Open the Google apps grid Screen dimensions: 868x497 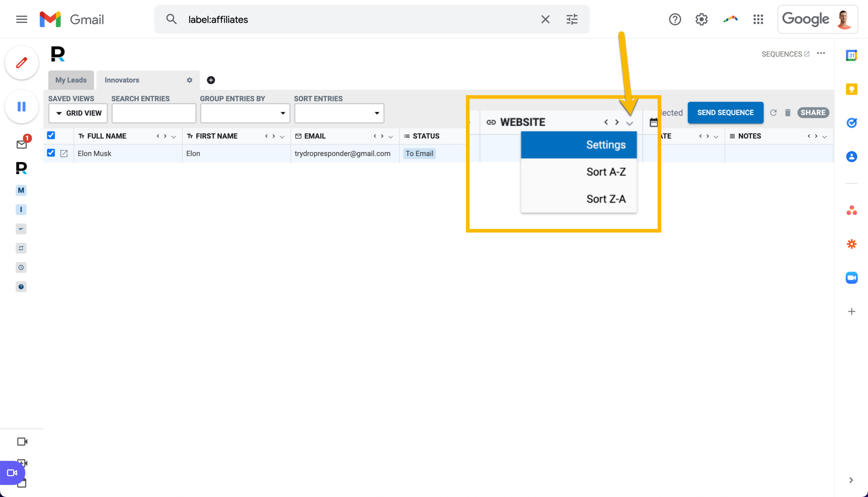tap(758, 19)
